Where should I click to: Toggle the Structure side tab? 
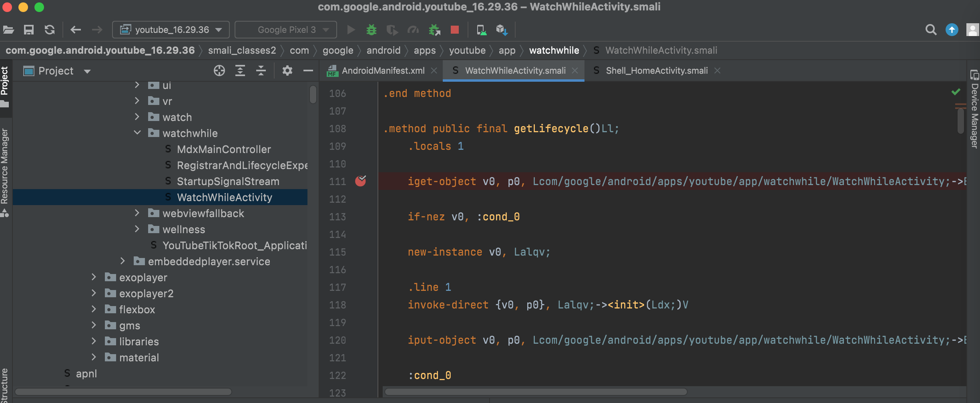(5, 385)
